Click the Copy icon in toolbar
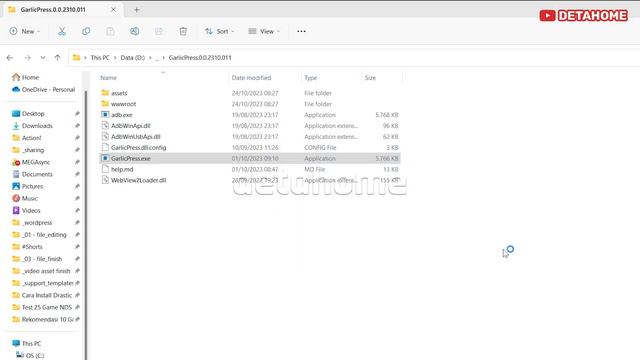The image size is (640, 360). 86,31
